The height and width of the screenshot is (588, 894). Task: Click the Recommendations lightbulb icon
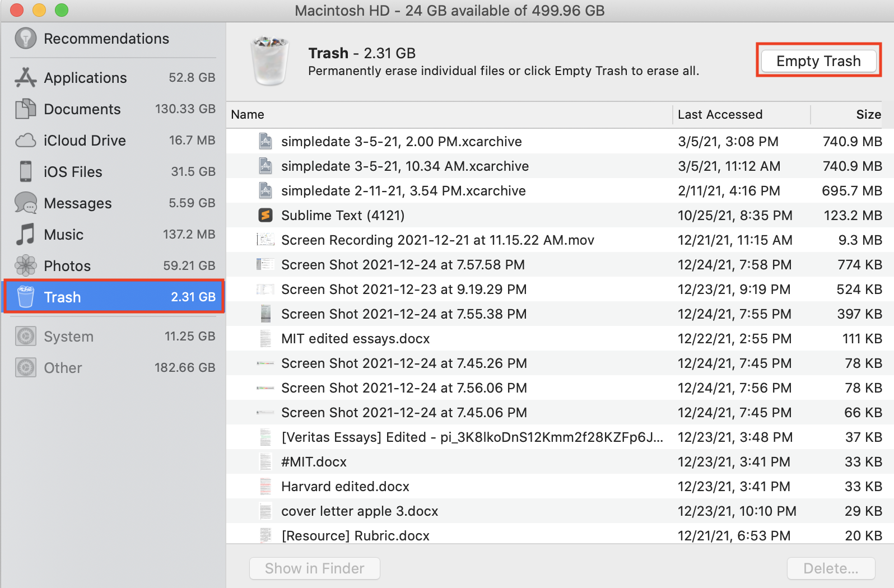(x=26, y=39)
